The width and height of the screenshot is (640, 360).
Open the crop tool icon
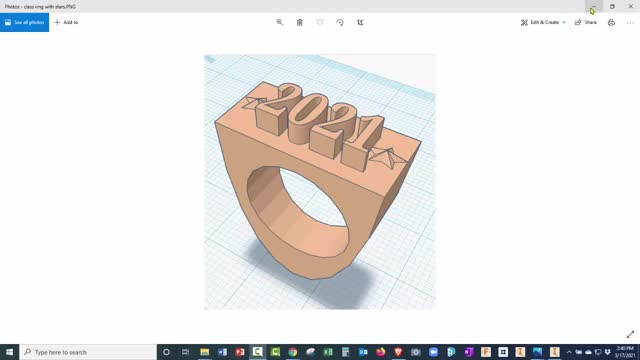coord(360,22)
